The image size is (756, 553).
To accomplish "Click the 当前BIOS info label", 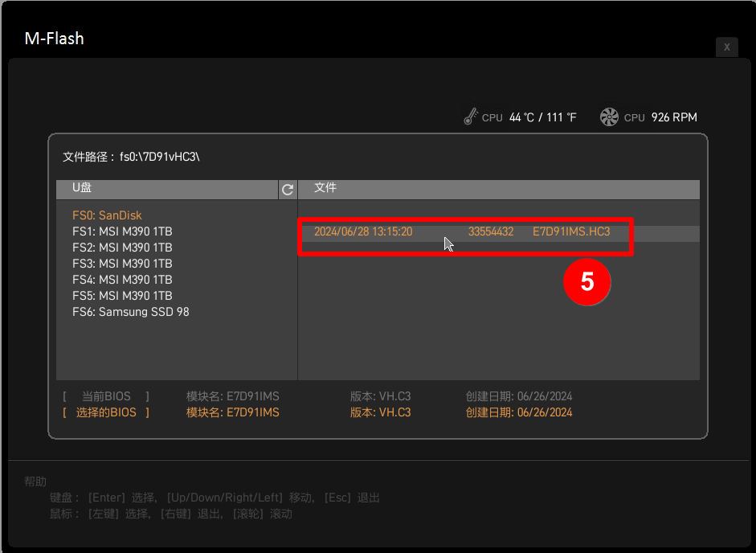I will point(106,397).
